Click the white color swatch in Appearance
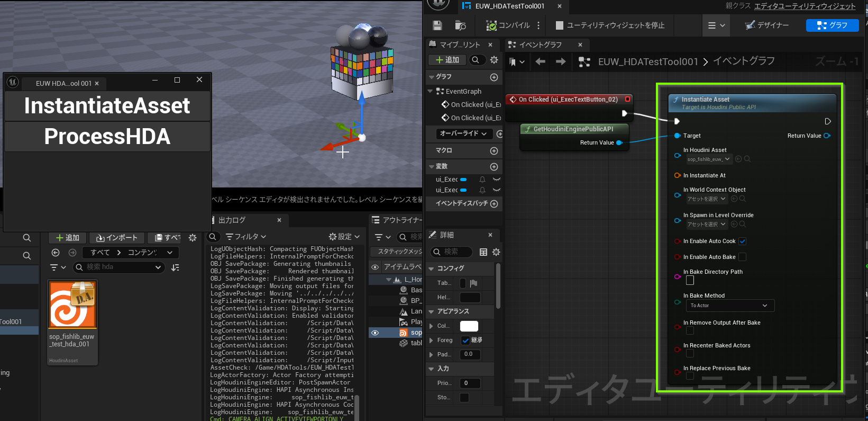Screen dimensions: 868x421 click(x=469, y=326)
